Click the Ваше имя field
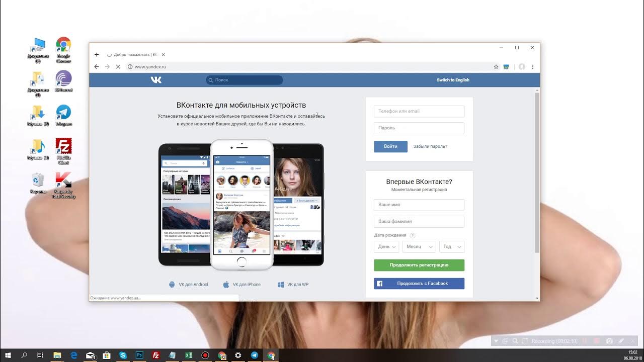 (x=419, y=205)
